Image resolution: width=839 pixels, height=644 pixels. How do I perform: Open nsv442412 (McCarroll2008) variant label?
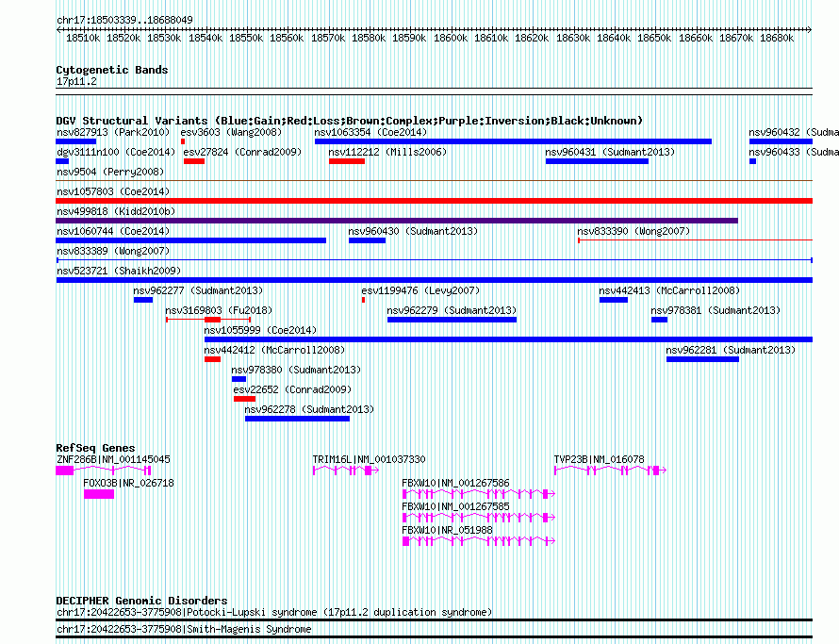click(x=274, y=350)
